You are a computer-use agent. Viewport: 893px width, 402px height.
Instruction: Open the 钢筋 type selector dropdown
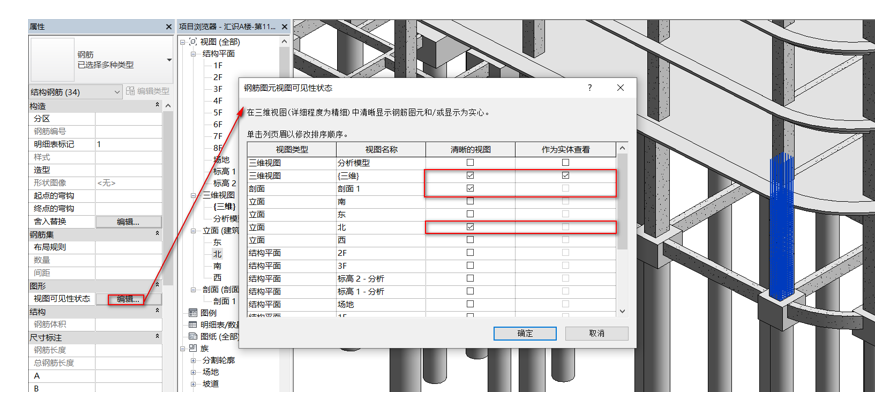168,60
